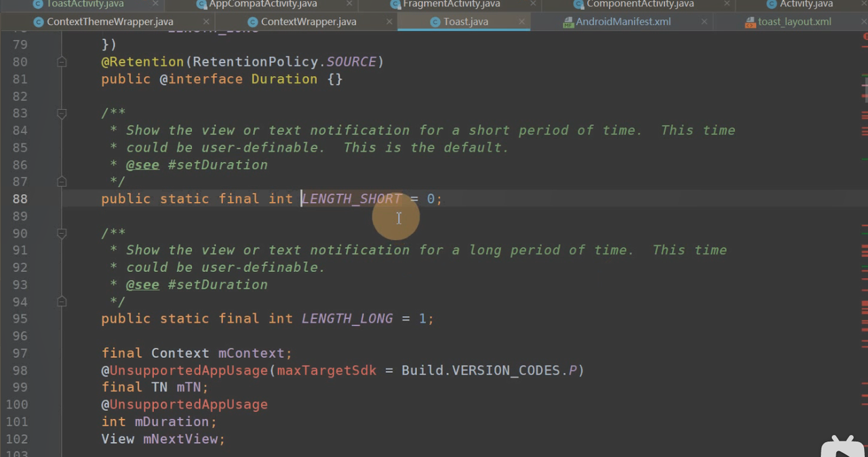Click the @see tag on line 86
Screen dimensions: 868x457
142,165
